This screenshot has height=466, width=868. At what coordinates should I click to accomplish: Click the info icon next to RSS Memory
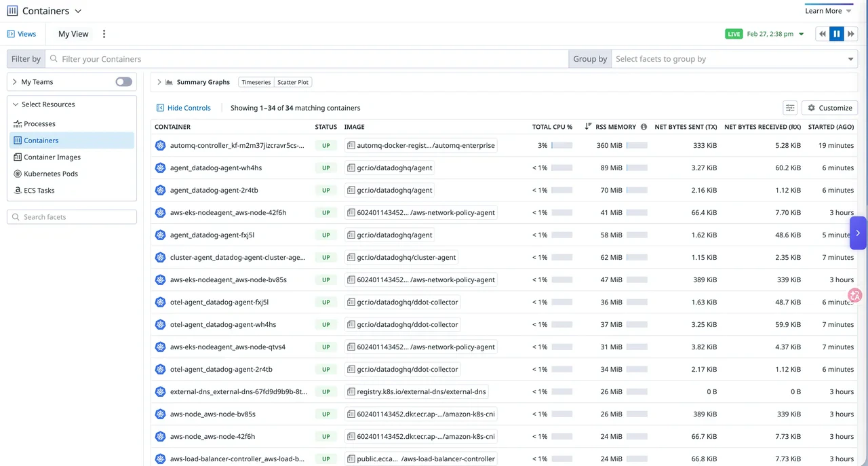(643, 126)
